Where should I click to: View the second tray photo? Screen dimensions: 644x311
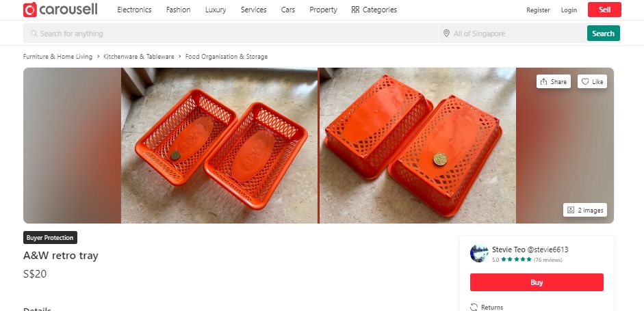(417, 146)
